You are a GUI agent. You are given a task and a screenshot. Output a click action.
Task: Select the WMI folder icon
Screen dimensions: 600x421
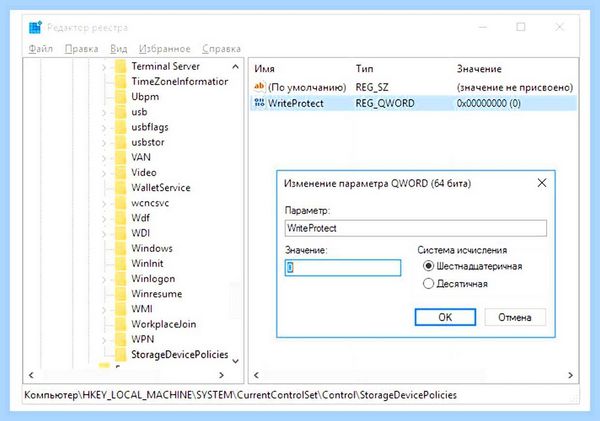(121, 309)
